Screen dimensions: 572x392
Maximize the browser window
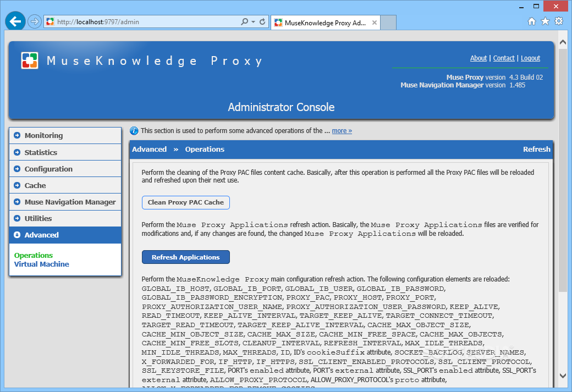click(536, 7)
